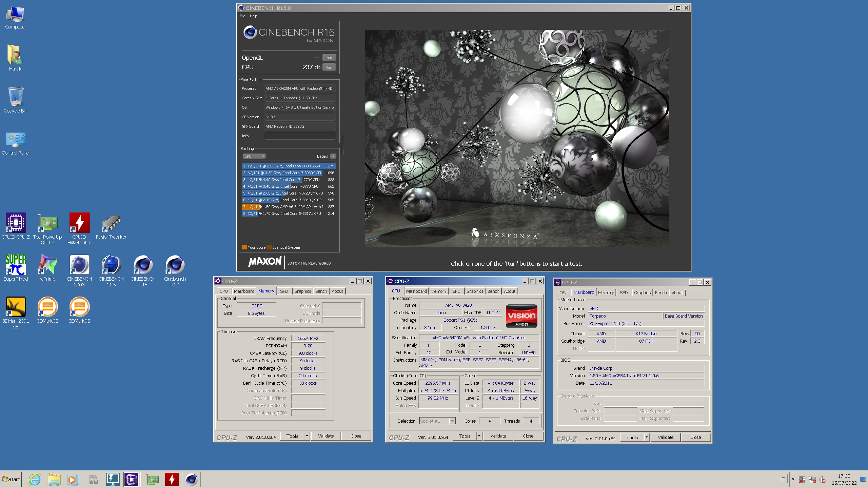868x488 pixels.
Task: Click Validate in right CPU-Z window
Action: pos(666,438)
